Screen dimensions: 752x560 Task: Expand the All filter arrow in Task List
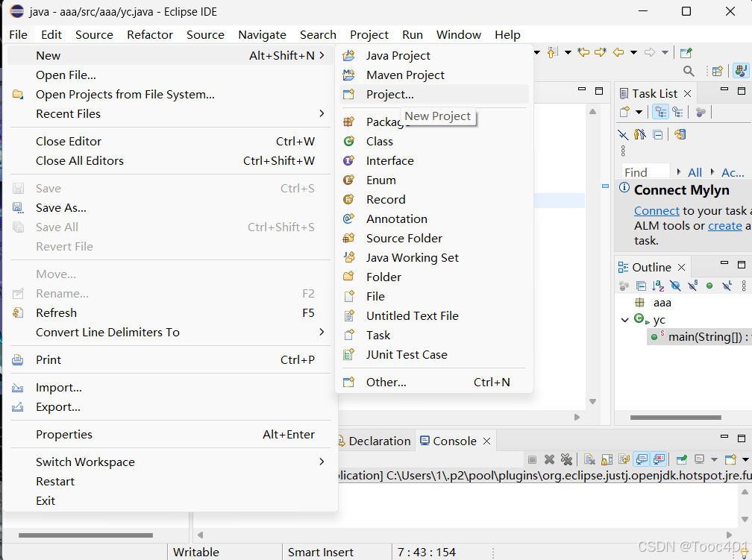point(679,172)
